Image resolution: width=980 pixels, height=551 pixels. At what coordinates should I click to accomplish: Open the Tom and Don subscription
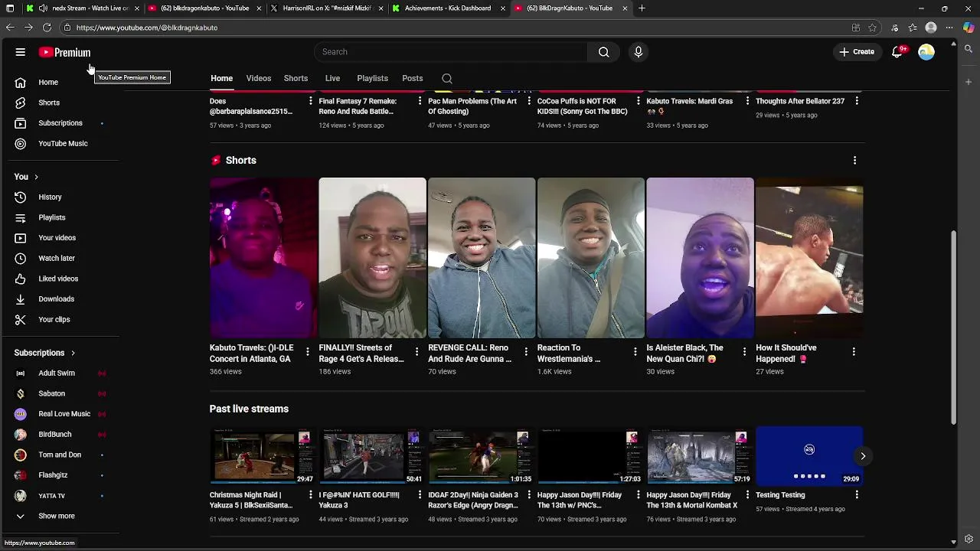click(60, 455)
